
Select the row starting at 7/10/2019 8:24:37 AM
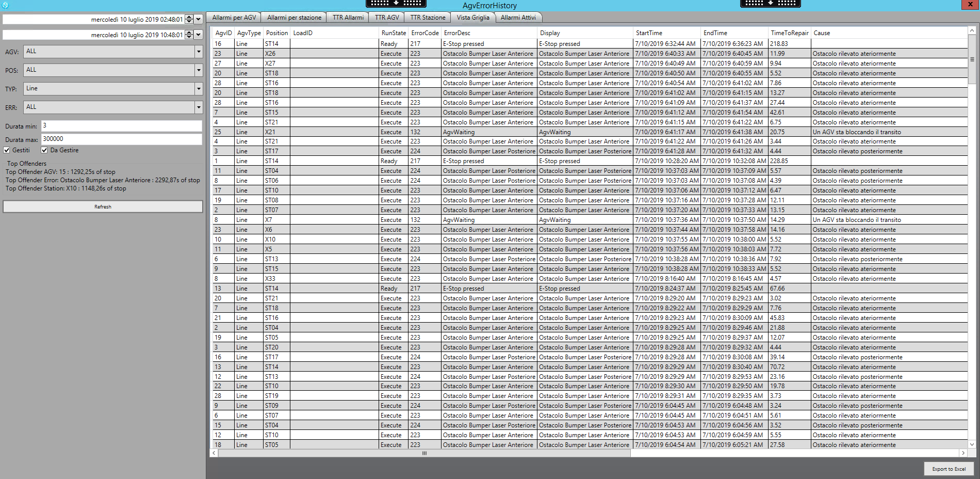coord(590,289)
